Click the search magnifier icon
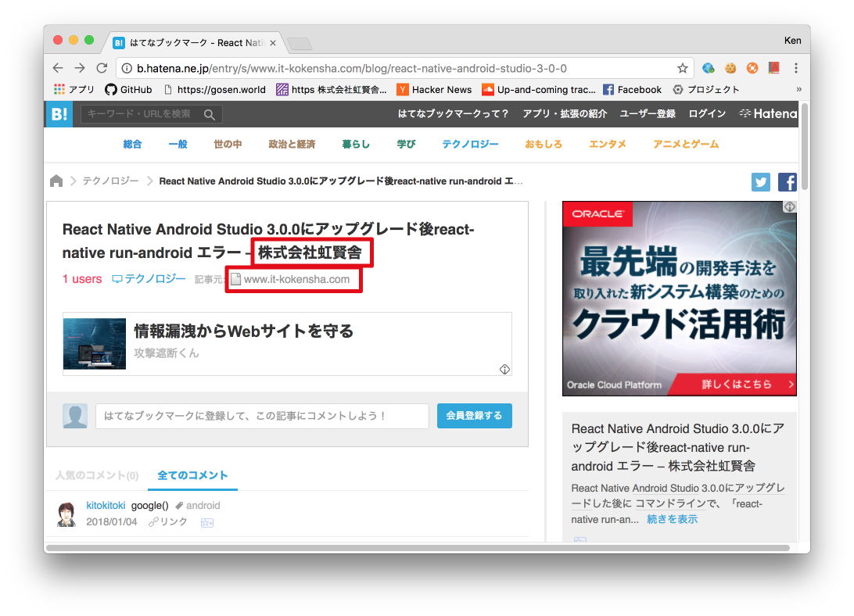854x616 pixels. coord(210,114)
